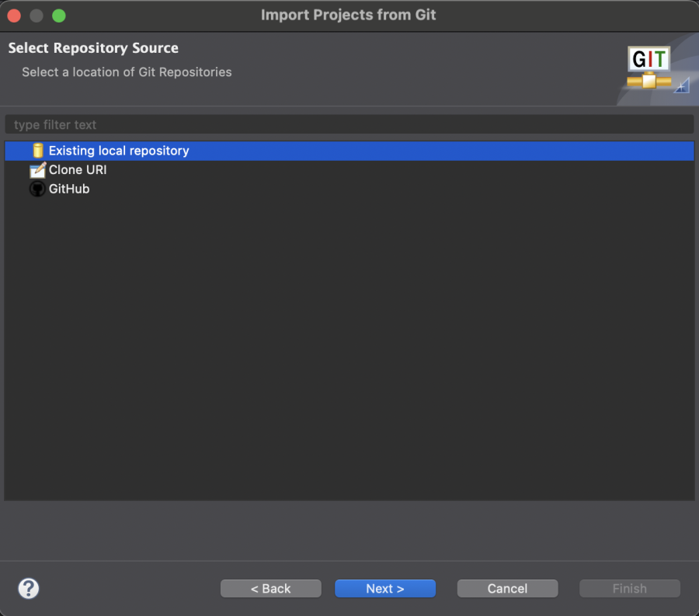Click the "Select Repository Source" heading
This screenshot has width=699, height=616.
93,48
